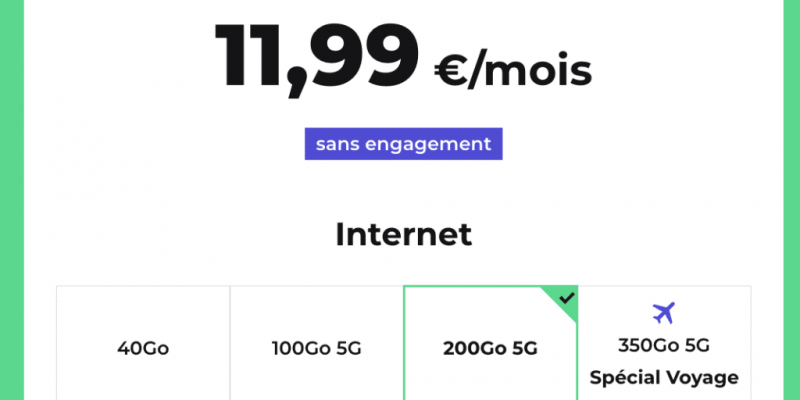Click the 5G text in 200Go tile
Screen dimensions: 800x400
(x=524, y=349)
